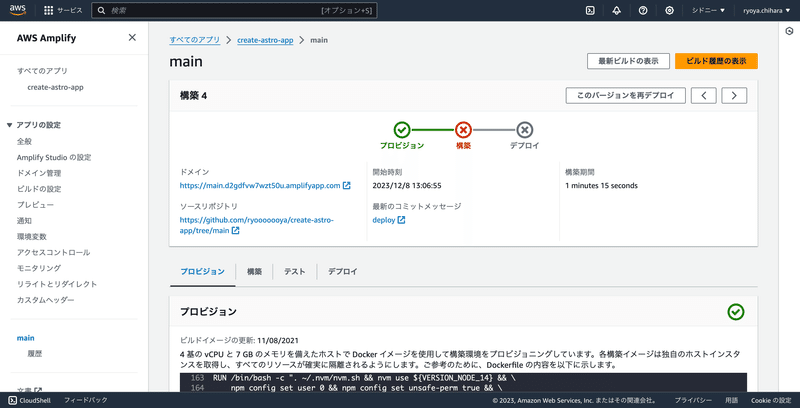Image resolution: width=800 pixels, height=408 pixels.
Task: Switch to the 構築 tab
Action: 254,272
